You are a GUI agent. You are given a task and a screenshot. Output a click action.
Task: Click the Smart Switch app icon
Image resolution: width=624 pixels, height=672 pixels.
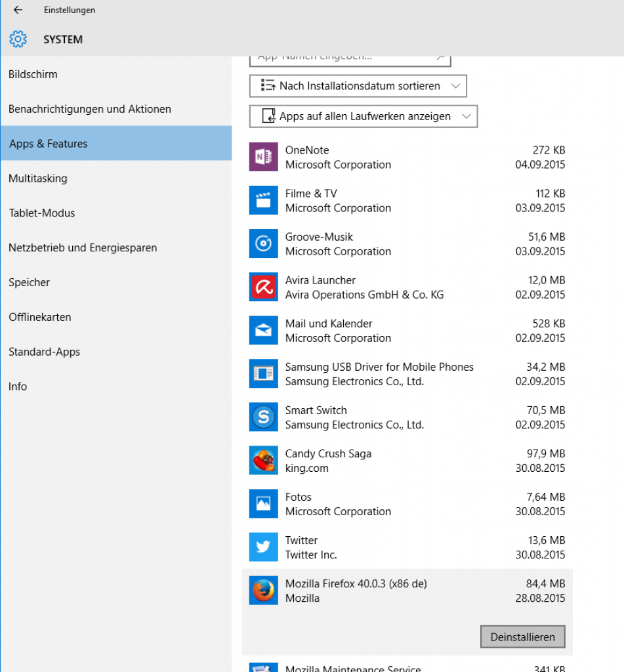coord(264,417)
